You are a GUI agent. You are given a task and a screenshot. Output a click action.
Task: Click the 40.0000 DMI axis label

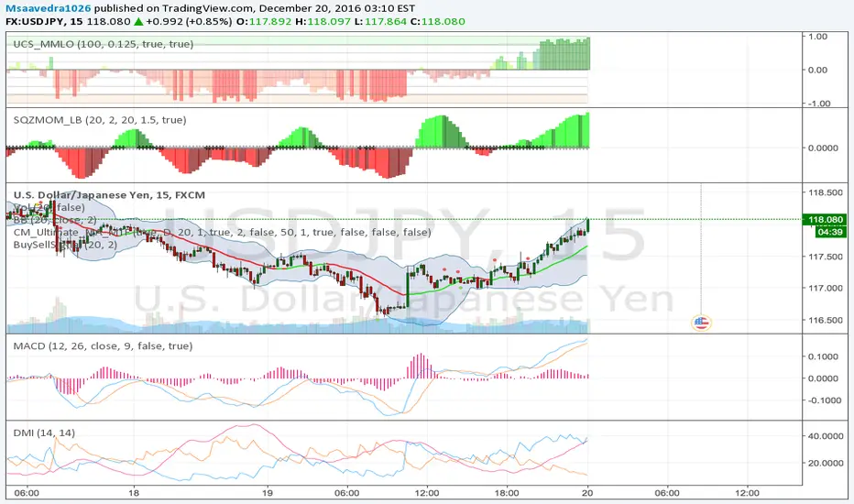point(825,436)
